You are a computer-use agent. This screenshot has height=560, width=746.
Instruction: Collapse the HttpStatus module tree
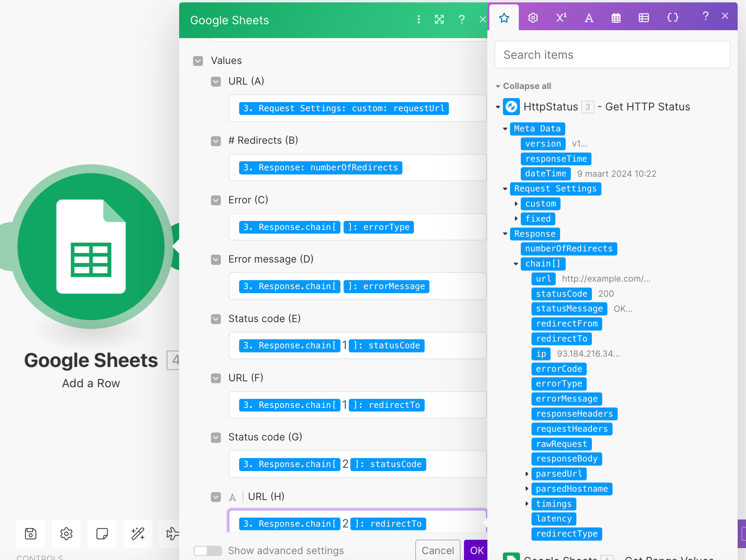498,107
